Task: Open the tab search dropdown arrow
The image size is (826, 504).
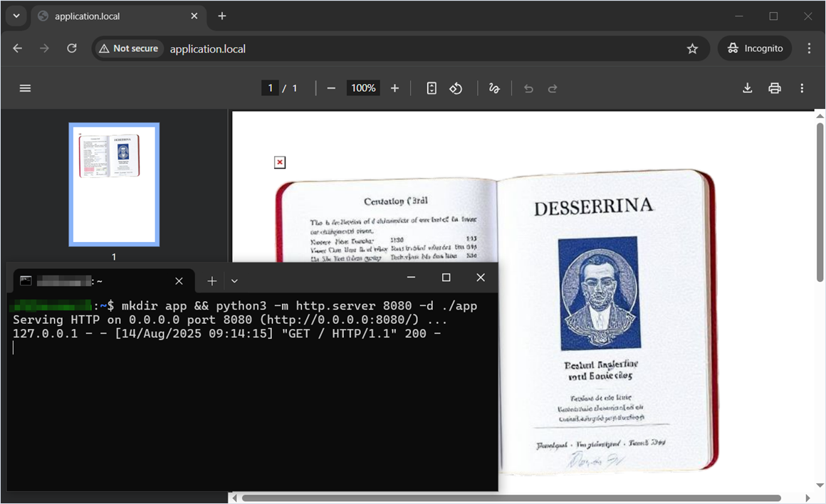Action: click(x=16, y=16)
